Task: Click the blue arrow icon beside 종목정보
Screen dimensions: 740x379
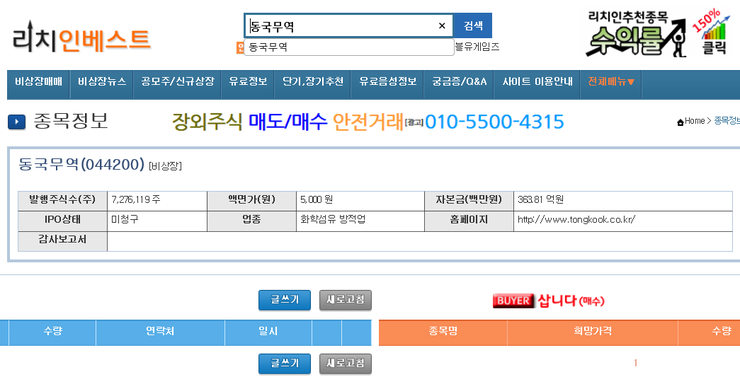Action: (17, 122)
